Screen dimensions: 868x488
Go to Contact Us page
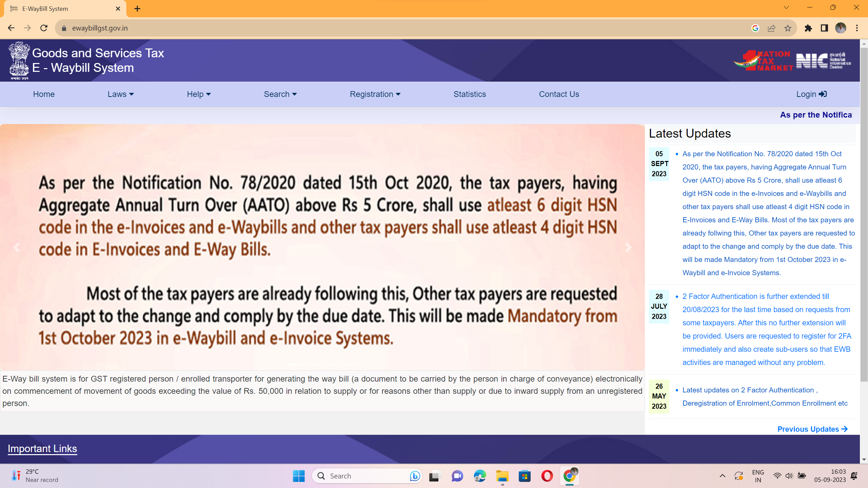point(559,94)
